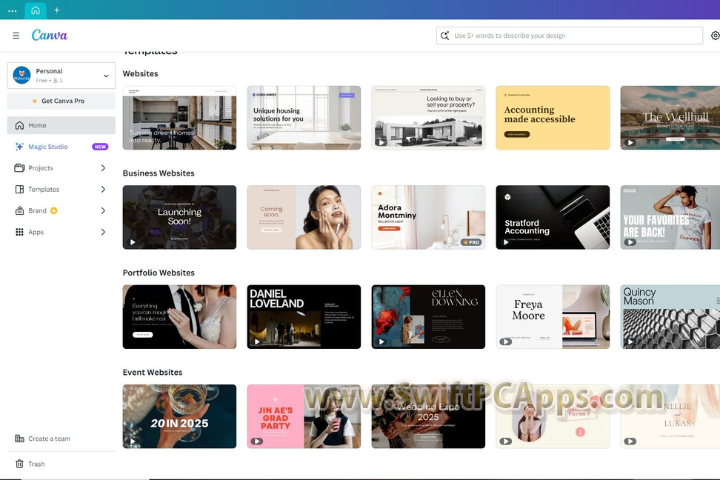Click the Websites section heading
720x480 pixels.
coord(141,73)
